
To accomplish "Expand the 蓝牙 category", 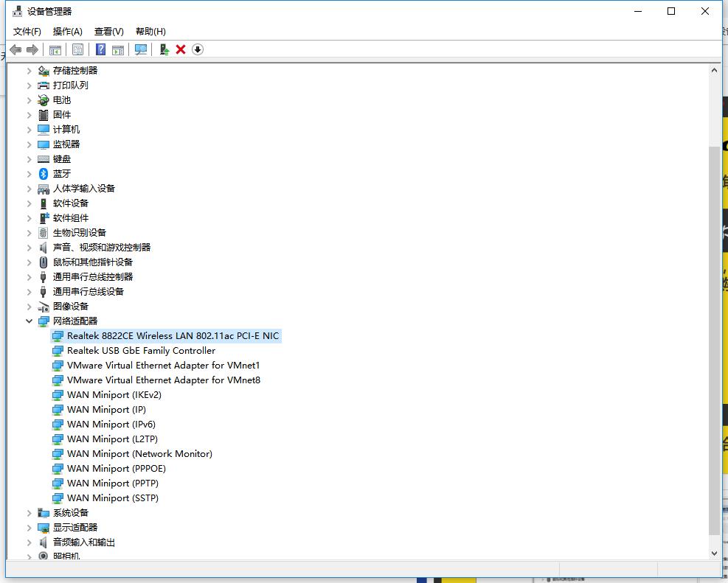I will [x=30, y=174].
